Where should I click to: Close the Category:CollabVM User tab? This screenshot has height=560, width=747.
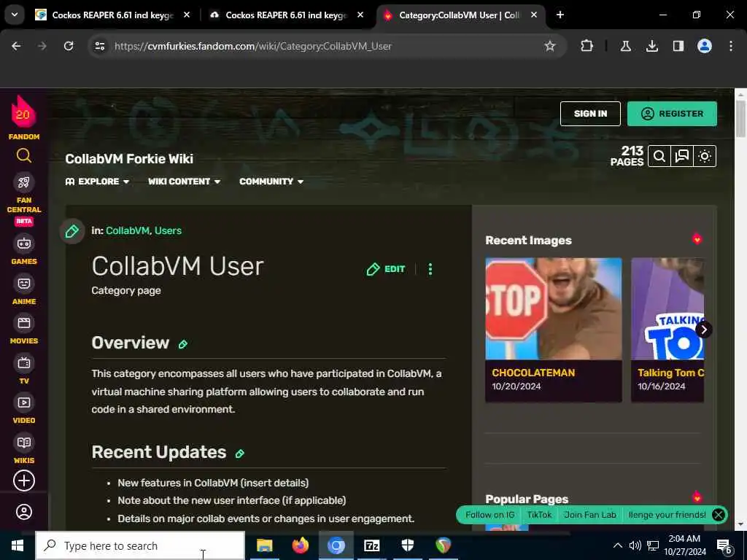coord(534,15)
